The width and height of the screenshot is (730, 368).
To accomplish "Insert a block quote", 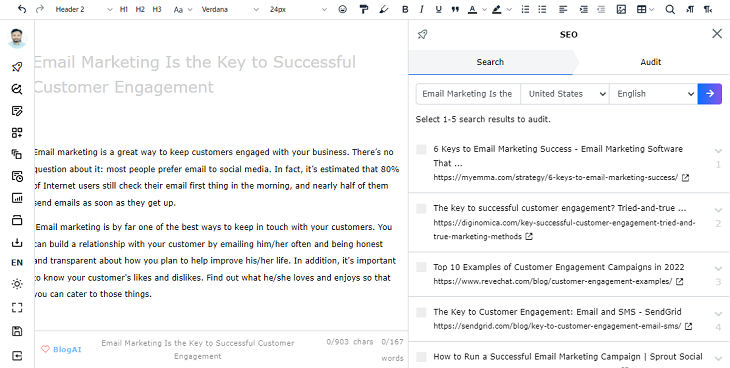I will [455, 9].
